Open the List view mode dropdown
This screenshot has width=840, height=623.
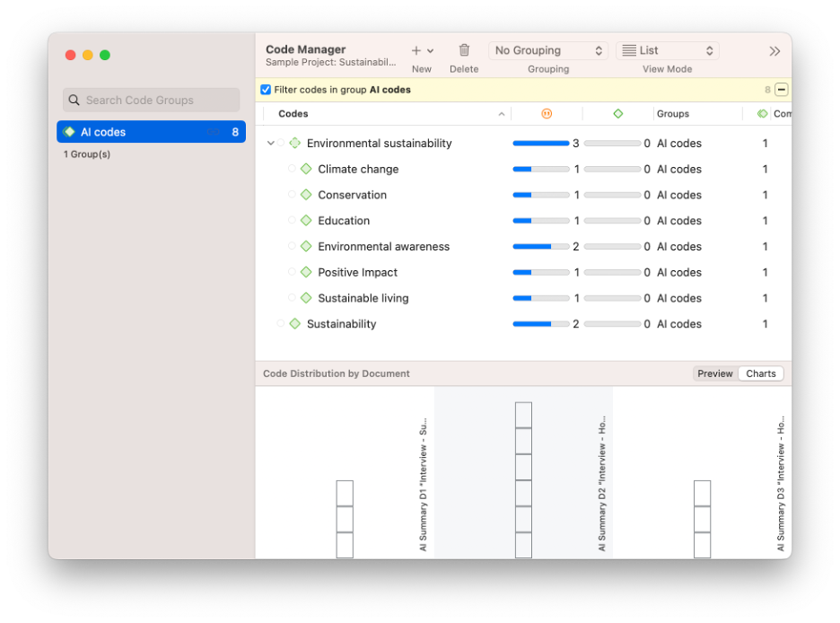pos(668,51)
